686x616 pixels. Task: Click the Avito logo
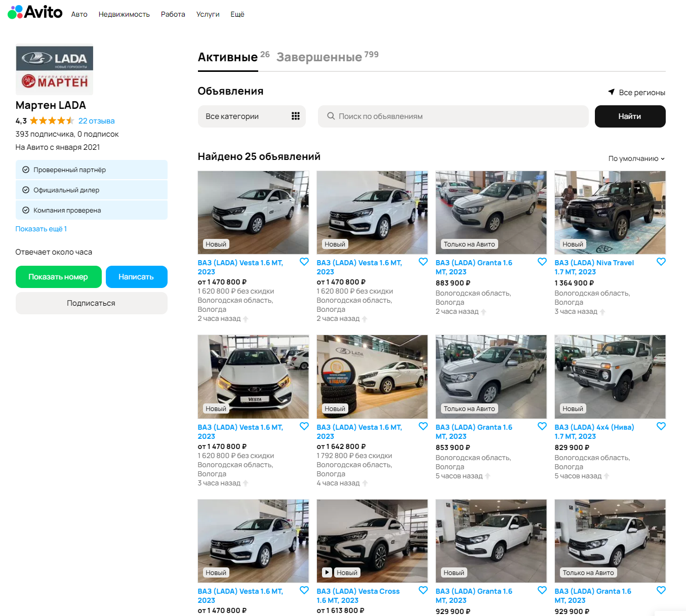(x=34, y=12)
